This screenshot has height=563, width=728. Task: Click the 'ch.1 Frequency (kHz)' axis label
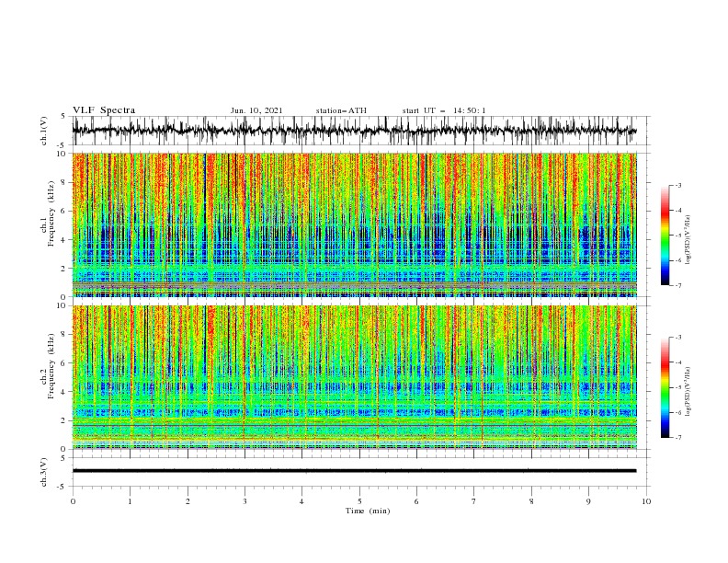pyautogui.click(x=48, y=214)
